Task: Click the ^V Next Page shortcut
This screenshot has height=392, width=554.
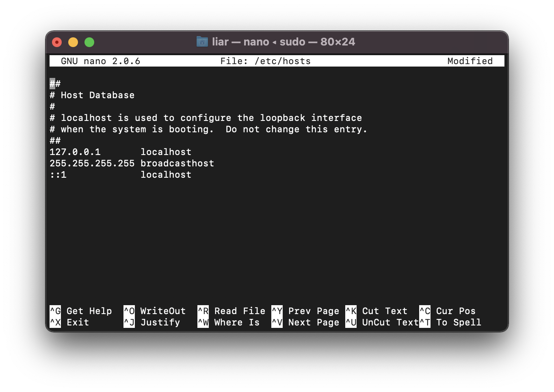Action: click(x=305, y=322)
